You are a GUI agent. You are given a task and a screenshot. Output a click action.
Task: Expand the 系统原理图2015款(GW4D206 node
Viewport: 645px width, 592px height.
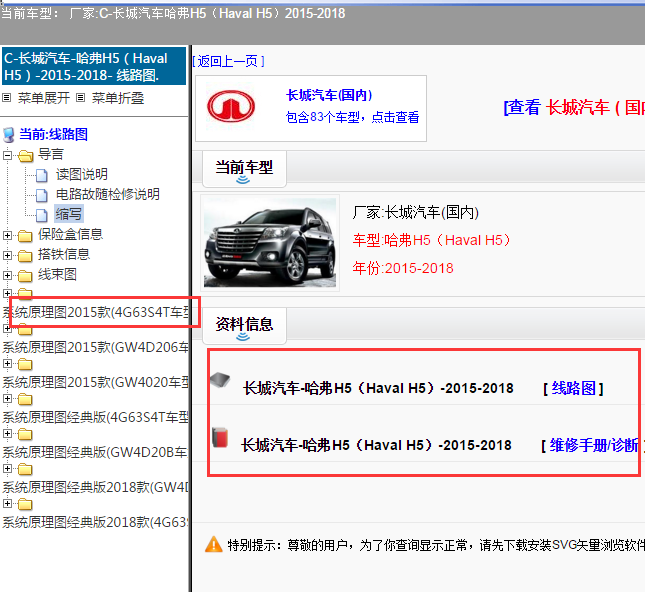[x=7, y=328]
